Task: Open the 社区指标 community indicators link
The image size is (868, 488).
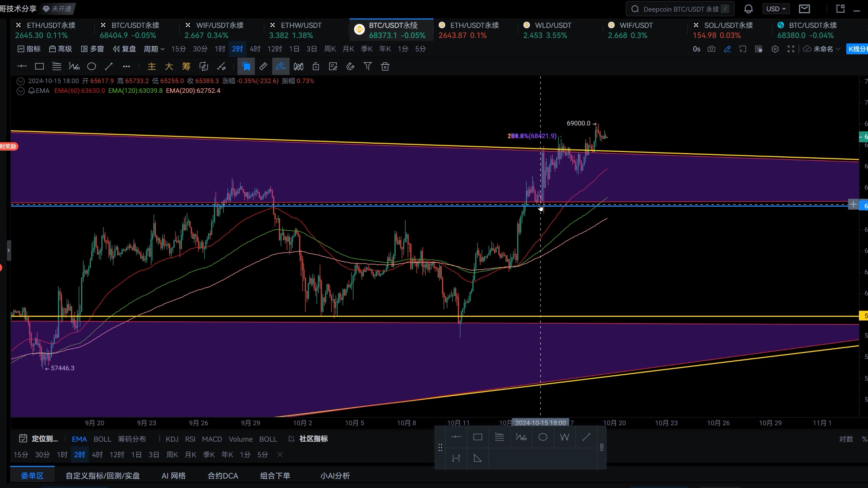Action: pos(308,439)
